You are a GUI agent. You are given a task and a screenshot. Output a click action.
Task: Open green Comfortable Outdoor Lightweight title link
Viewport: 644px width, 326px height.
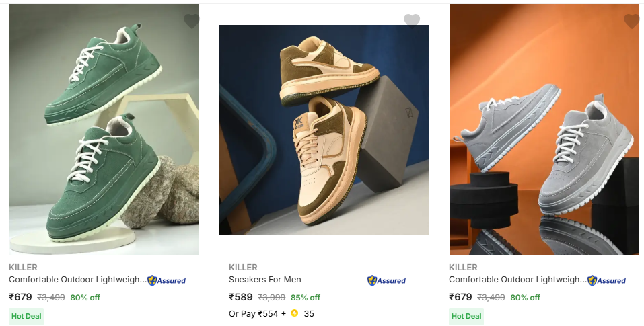77,280
